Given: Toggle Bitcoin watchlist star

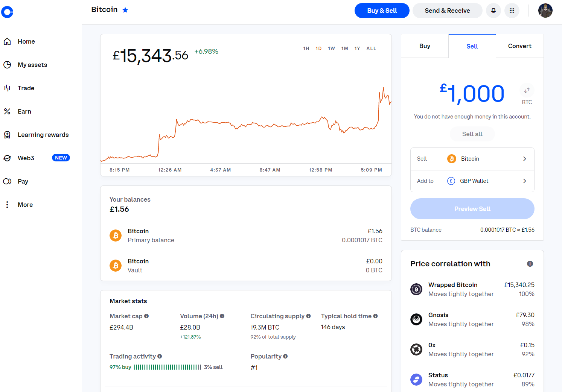Looking at the screenshot, I should tap(125, 10).
